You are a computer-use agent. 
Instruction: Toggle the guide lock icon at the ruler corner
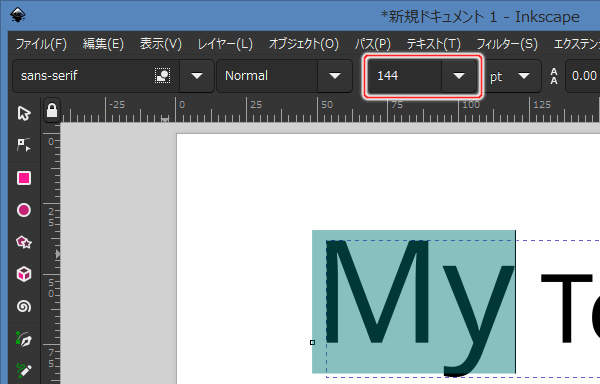(52, 111)
